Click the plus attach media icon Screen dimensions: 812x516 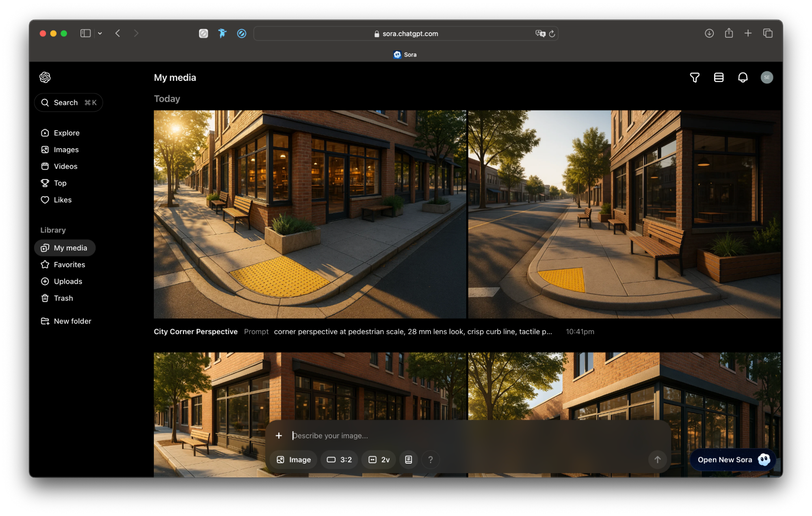pos(279,436)
